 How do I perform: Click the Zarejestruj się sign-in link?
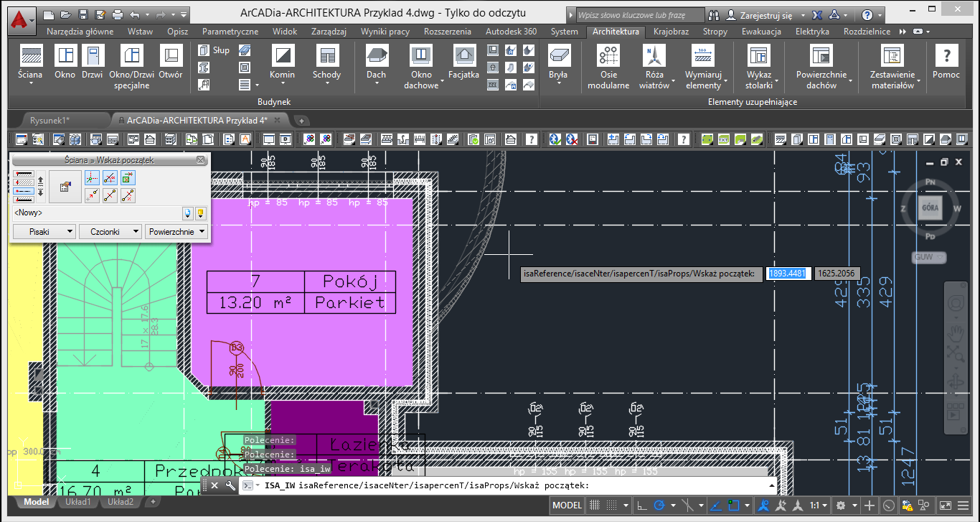(766, 14)
